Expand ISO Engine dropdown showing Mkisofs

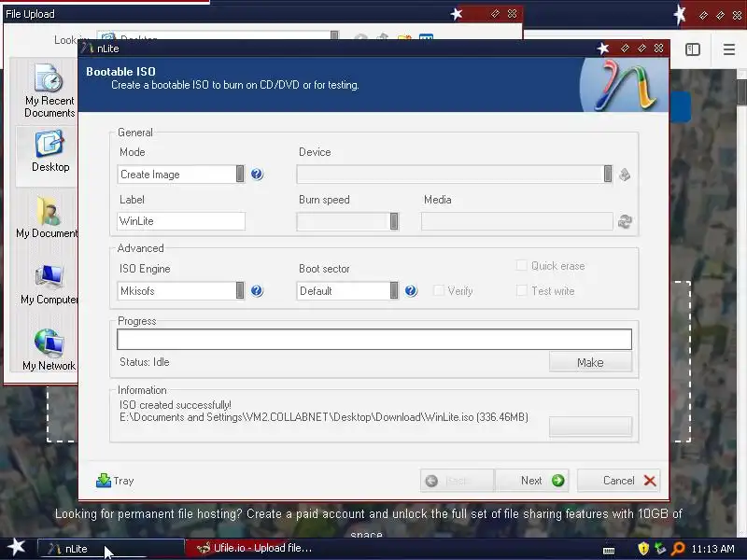click(x=240, y=291)
